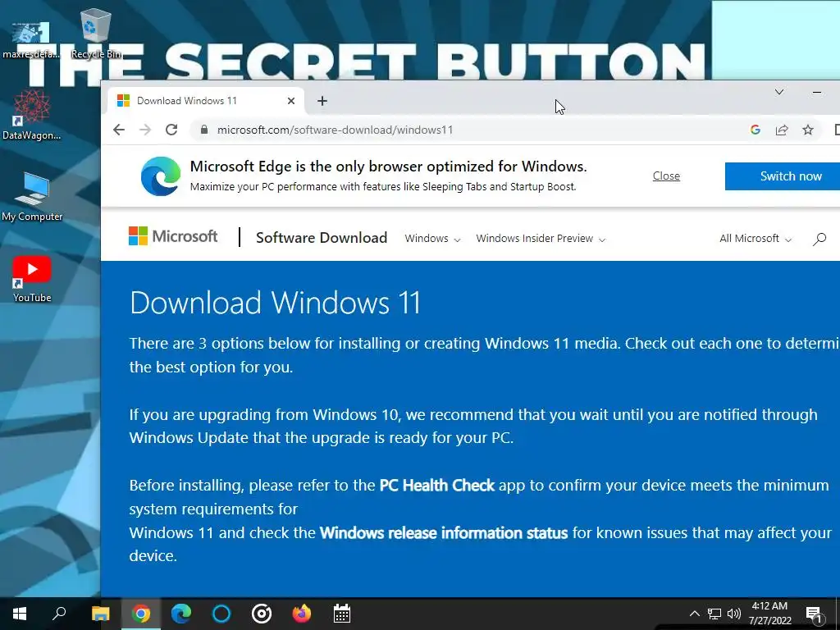Viewport: 840px width, 630px height.
Task: Launch Firefox from the taskbar
Action: click(302, 614)
